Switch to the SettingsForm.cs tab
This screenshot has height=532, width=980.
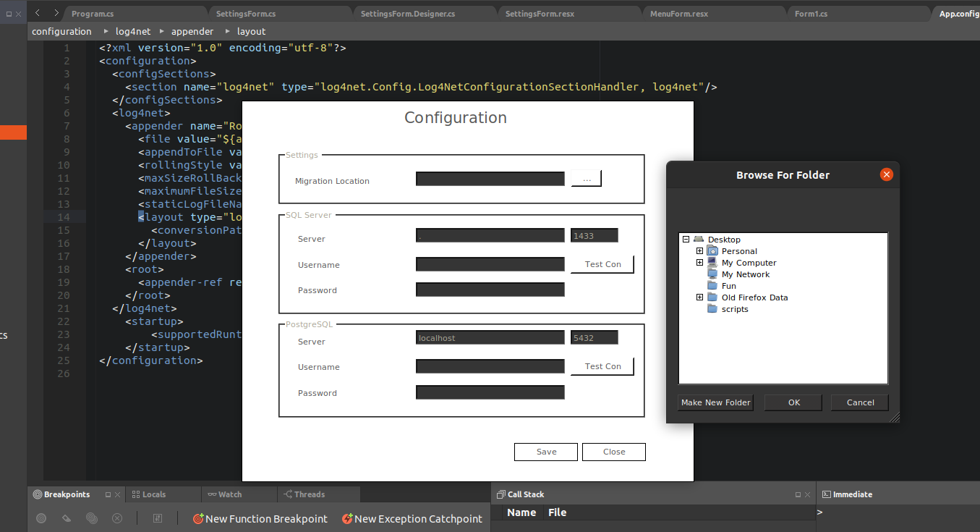[x=281, y=14]
